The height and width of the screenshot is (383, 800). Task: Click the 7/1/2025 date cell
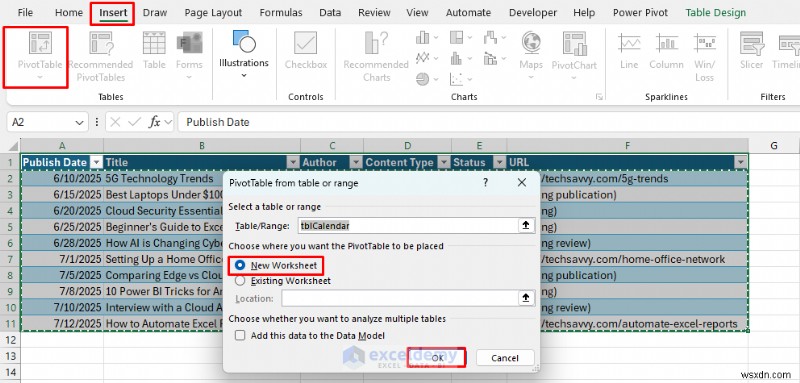62,259
